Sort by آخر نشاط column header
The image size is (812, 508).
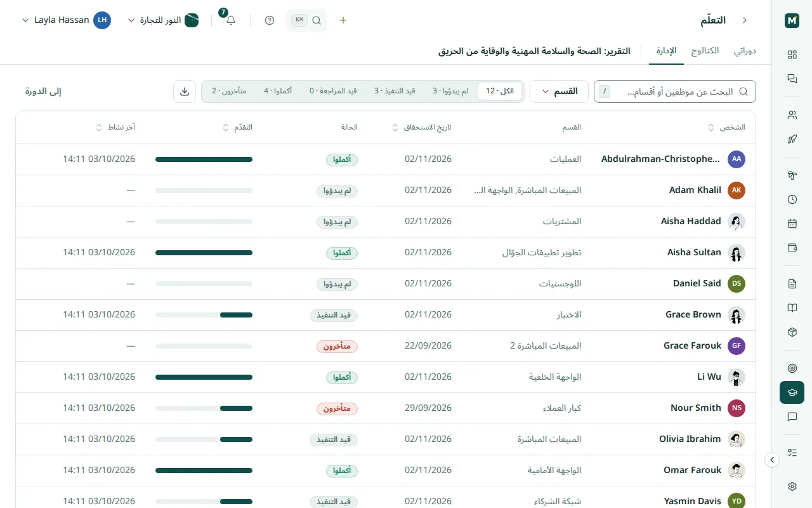pos(115,128)
